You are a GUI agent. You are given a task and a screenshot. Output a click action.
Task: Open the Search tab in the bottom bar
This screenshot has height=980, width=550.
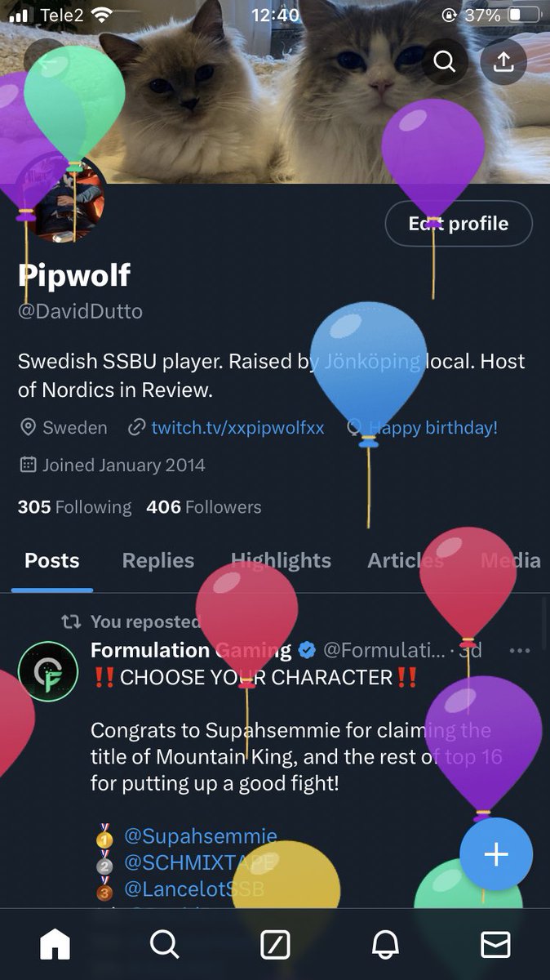165,944
